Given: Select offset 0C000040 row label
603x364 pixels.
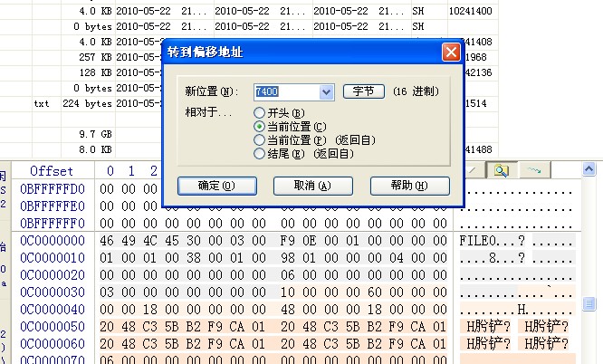Looking at the screenshot, I should point(53,310).
